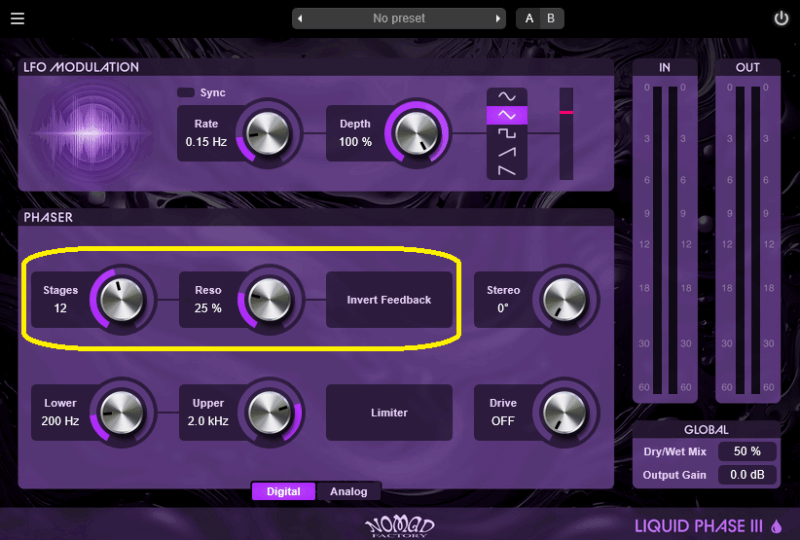Click the Nomad Factory logo
The height and width of the screenshot is (540, 800).
click(400, 526)
